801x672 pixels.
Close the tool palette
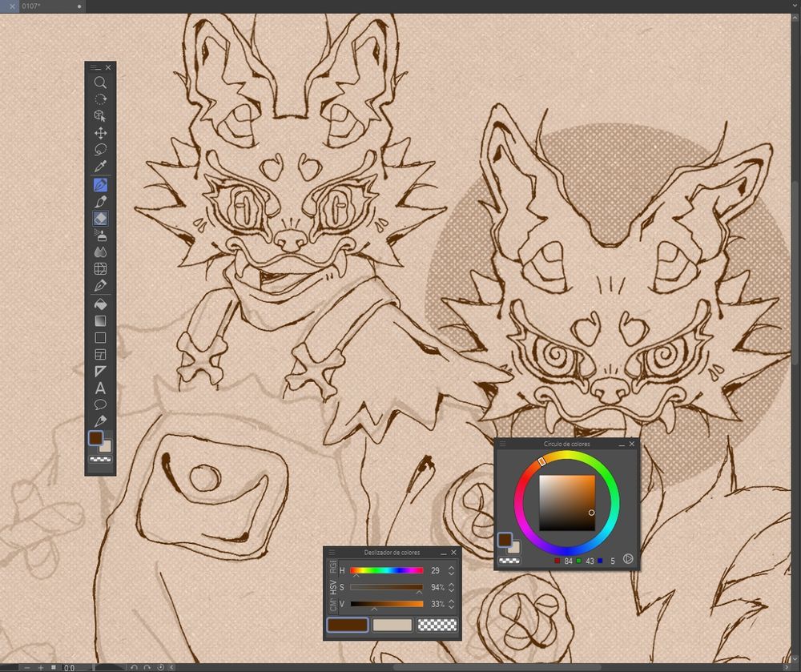[x=108, y=67]
